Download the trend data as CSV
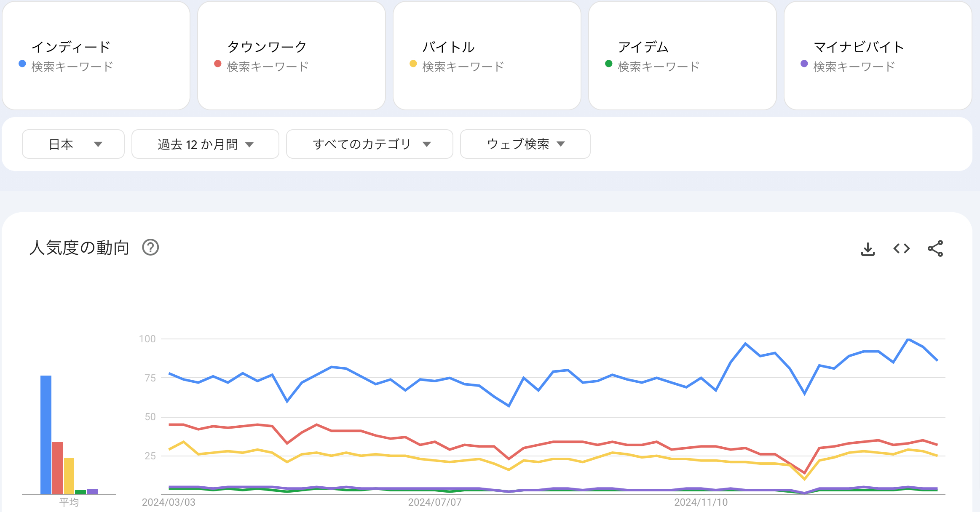Image resolution: width=980 pixels, height=512 pixels. click(x=868, y=248)
